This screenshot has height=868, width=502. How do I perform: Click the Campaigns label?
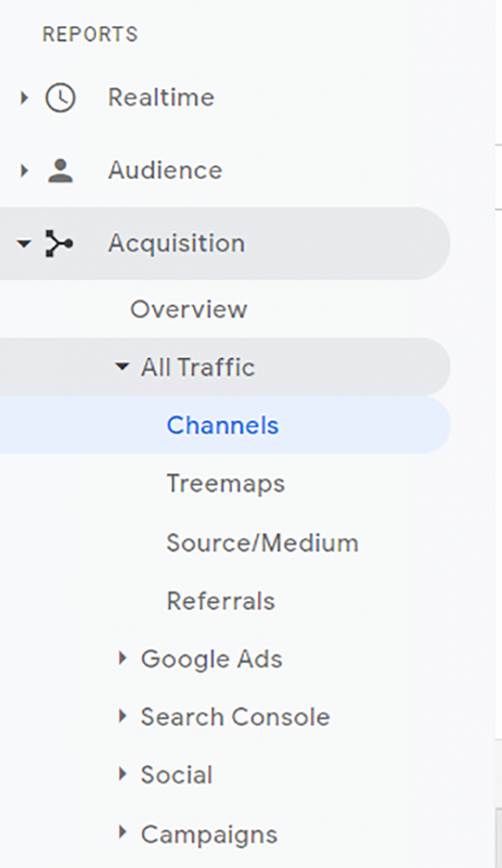point(209,834)
